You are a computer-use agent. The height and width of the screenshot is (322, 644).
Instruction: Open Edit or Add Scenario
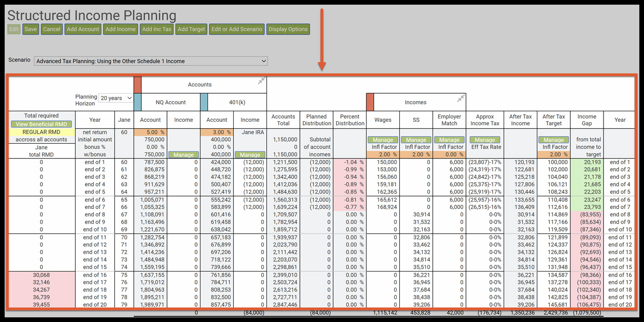(237, 29)
